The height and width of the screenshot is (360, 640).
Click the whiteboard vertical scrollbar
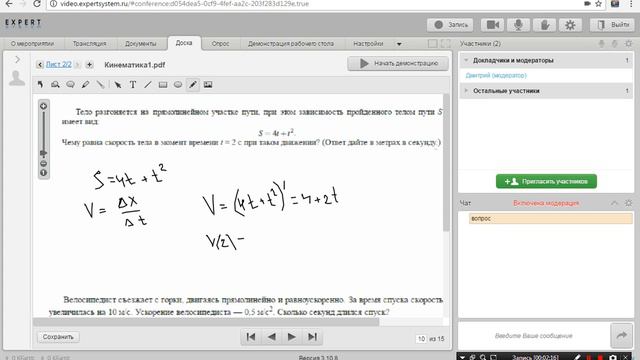[x=446, y=163]
